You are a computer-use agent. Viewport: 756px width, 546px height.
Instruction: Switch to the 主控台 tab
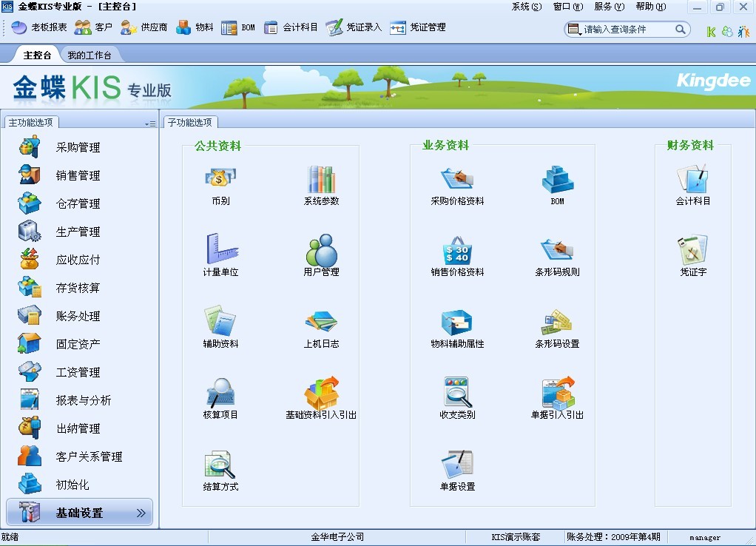click(37, 55)
